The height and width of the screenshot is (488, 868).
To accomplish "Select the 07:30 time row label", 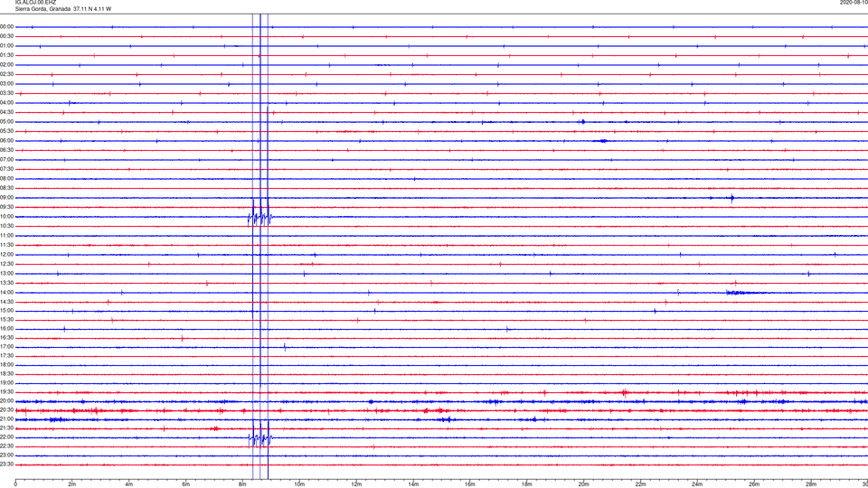I will coord(7,169).
